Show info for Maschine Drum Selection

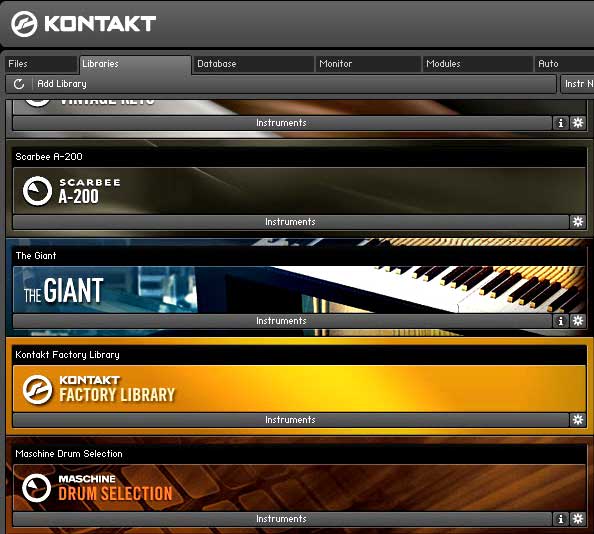click(561, 519)
